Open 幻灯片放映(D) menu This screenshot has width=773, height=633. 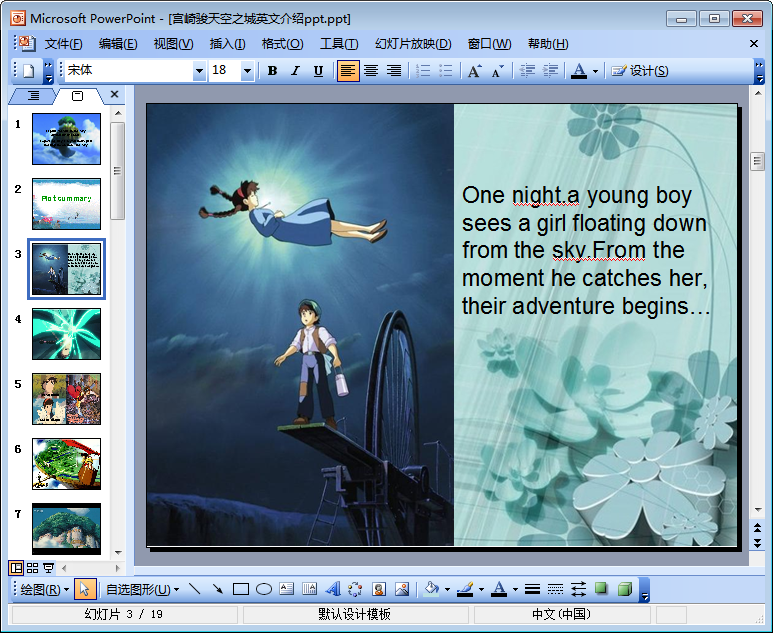point(413,44)
